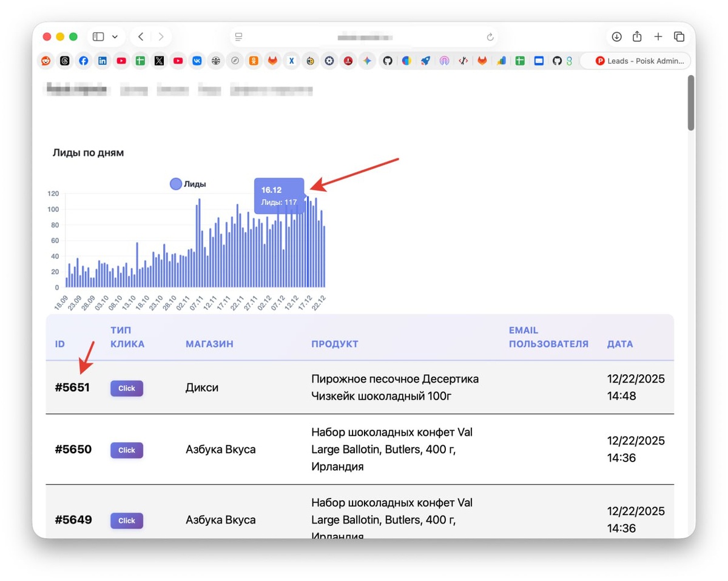Click the ID column header
Screen dimensions: 728x581
click(x=59, y=344)
